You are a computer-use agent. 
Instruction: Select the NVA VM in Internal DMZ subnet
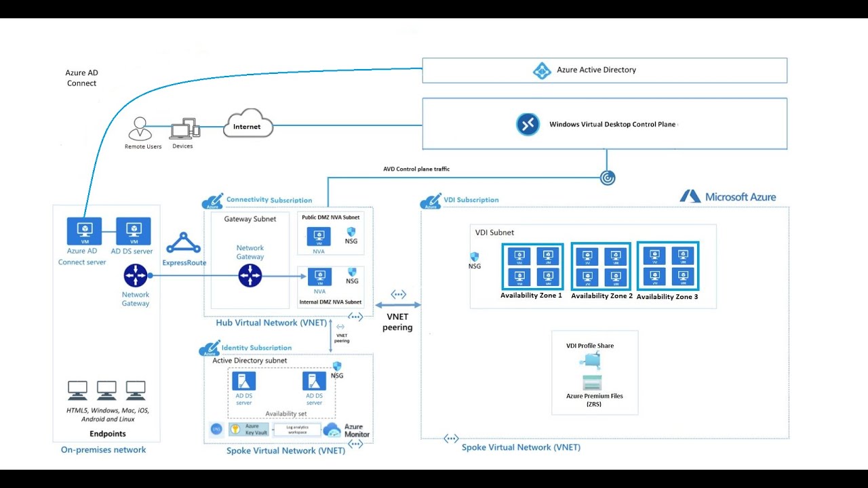coord(319,277)
